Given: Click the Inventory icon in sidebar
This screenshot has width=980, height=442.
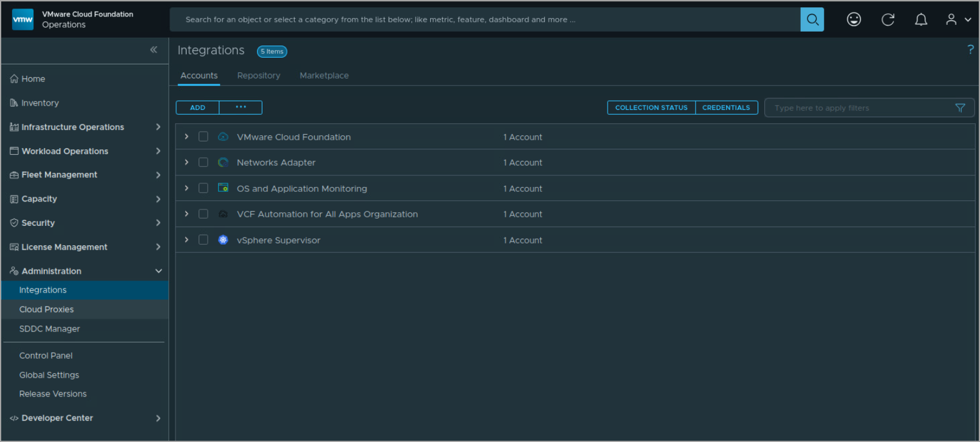Looking at the screenshot, I should tap(14, 103).
